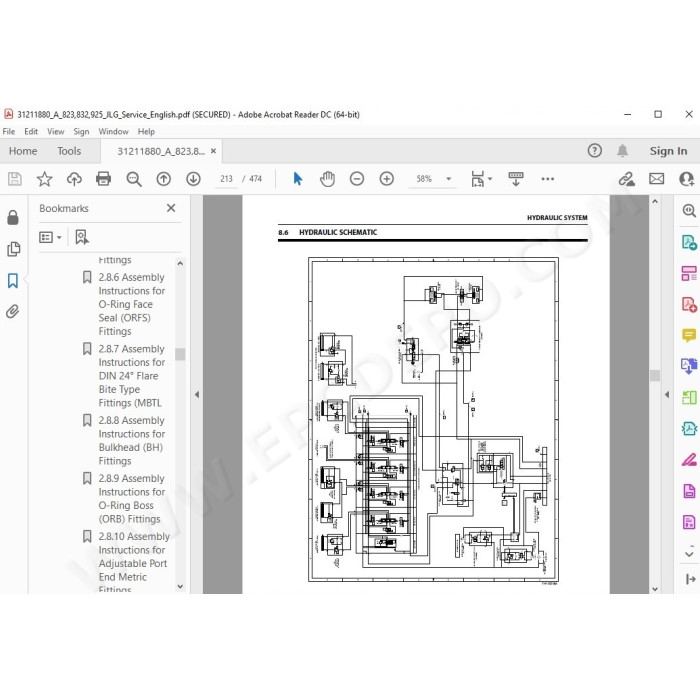Viewport: 700px width, 700px height.
Task: Expand the right pane panel toggle
Action: tap(690, 579)
